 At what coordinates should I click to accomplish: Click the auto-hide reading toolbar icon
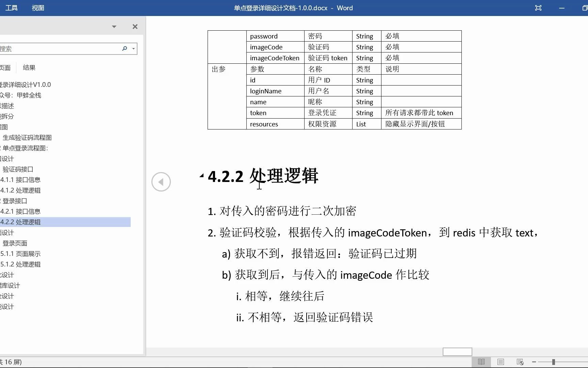pos(538,8)
